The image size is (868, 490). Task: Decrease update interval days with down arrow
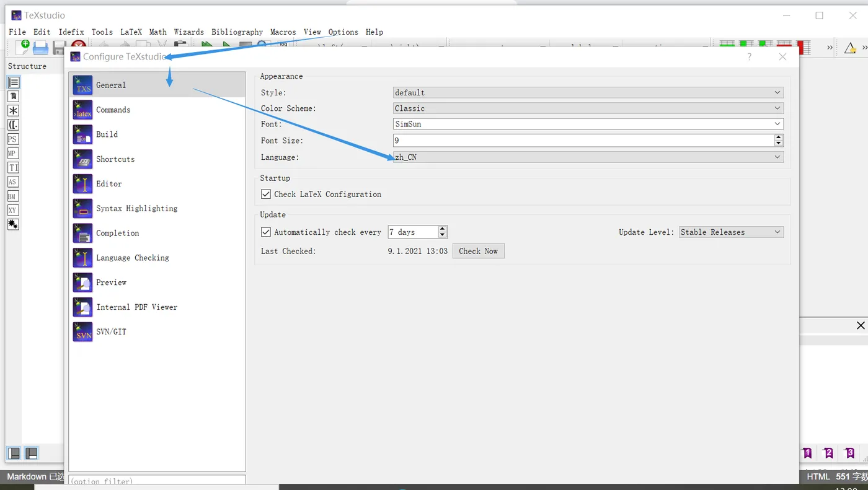[443, 235]
